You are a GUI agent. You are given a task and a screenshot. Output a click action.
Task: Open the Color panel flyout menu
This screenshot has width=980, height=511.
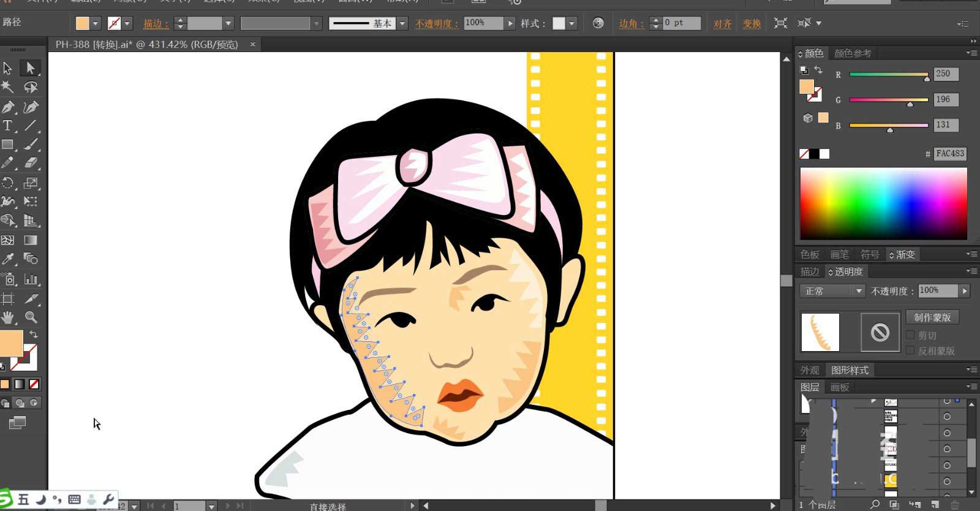(x=971, y=53)
